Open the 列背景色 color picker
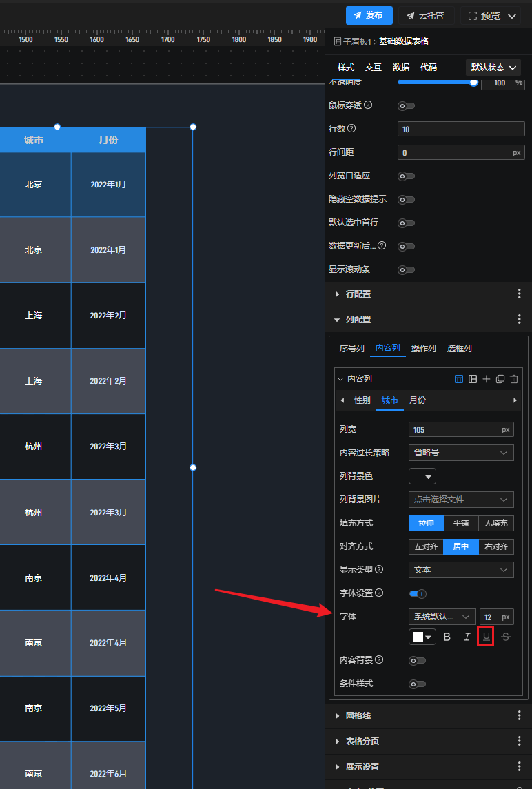This screenshot has height=789, width=532. tap(422, 476)
